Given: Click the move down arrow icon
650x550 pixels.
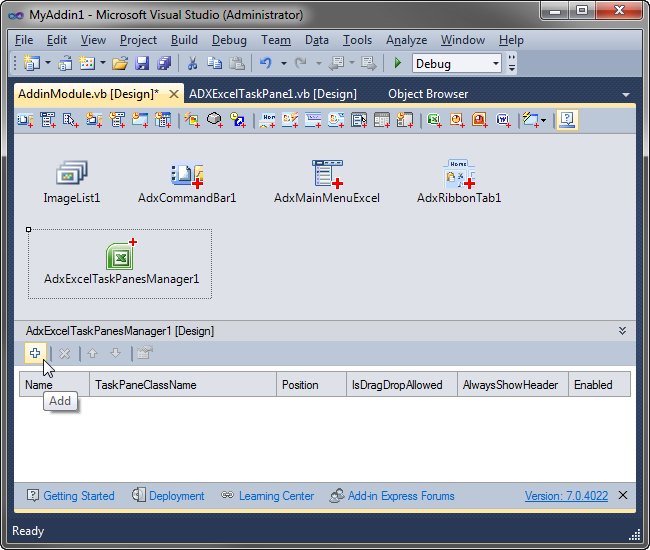Looking at the screenshot, I should [115, 353].
